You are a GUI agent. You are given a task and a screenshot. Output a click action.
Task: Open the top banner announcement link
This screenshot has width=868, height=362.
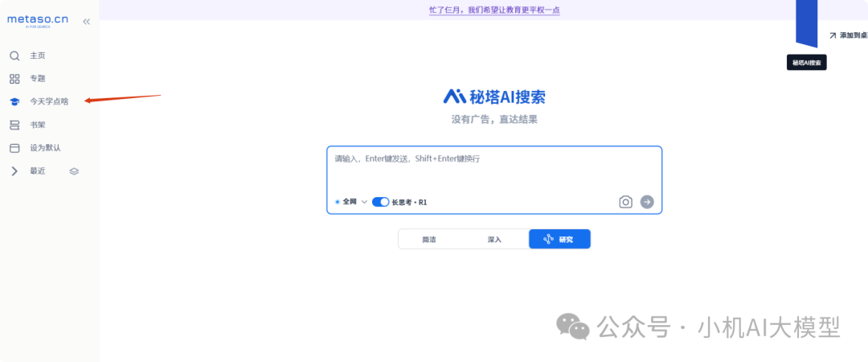(x=494, y=10)
